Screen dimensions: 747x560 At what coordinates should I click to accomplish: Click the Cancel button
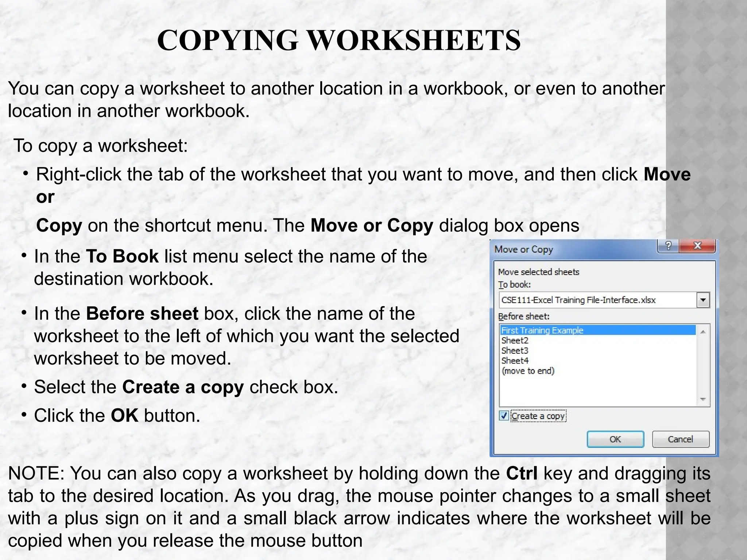click(x=681, y=439)
